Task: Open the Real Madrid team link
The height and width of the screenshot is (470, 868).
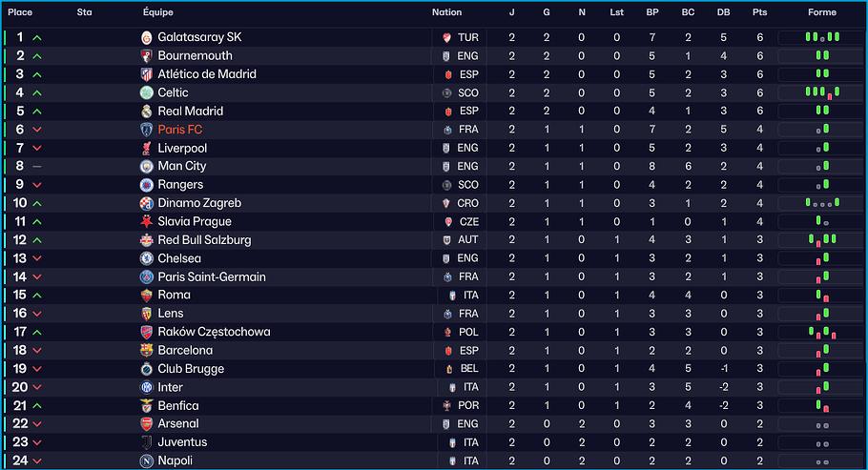Action: click(x=191, y=111)
